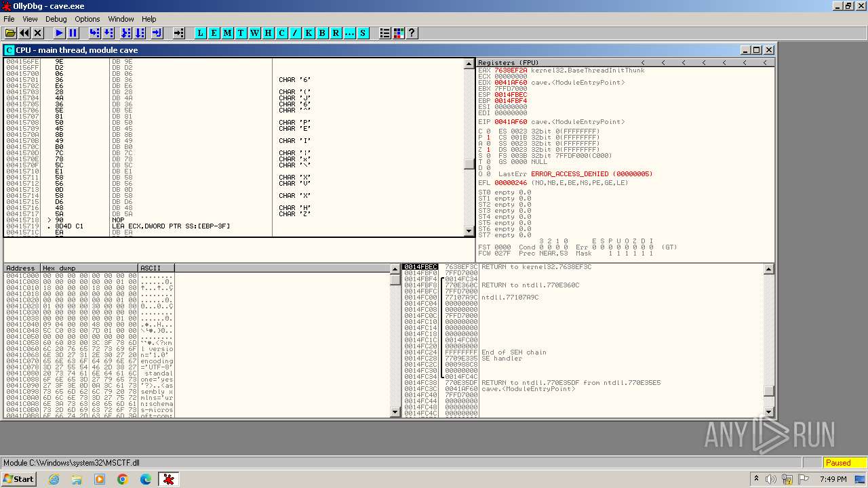
Task: Open the View menu
Action: [30, 19]
